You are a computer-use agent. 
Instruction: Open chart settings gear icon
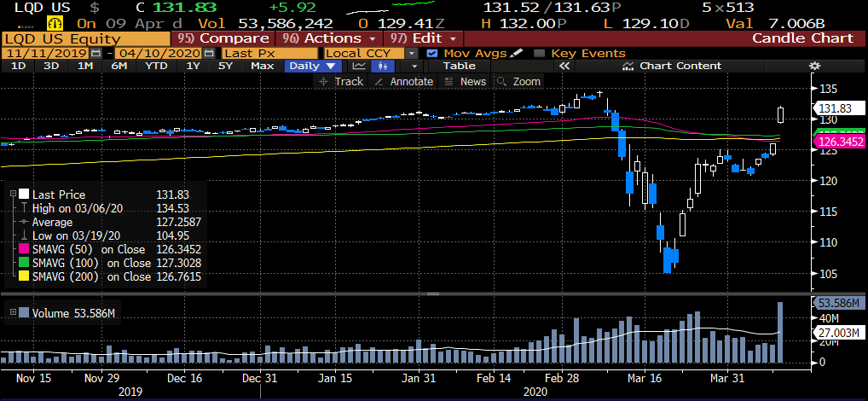click(813, 66)
